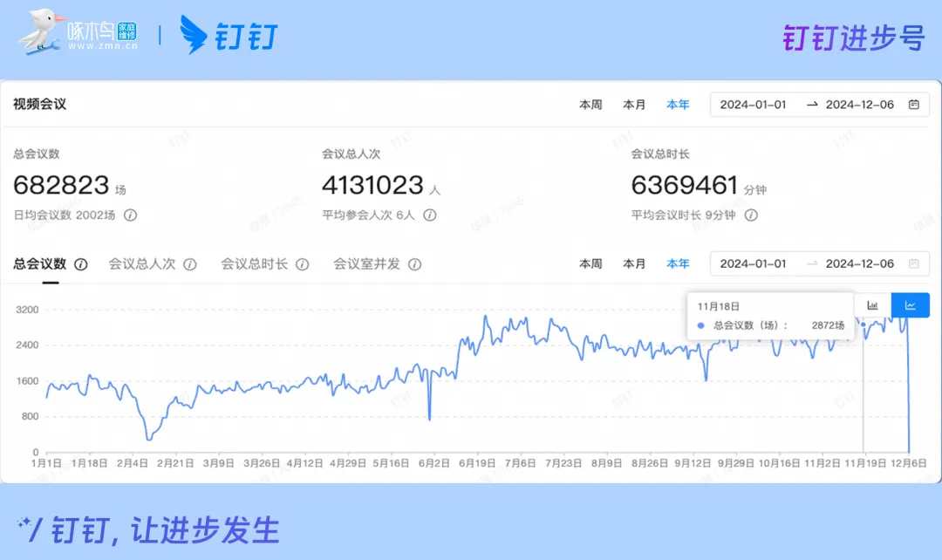Open calendar icon in top date range

click(914, 105)
